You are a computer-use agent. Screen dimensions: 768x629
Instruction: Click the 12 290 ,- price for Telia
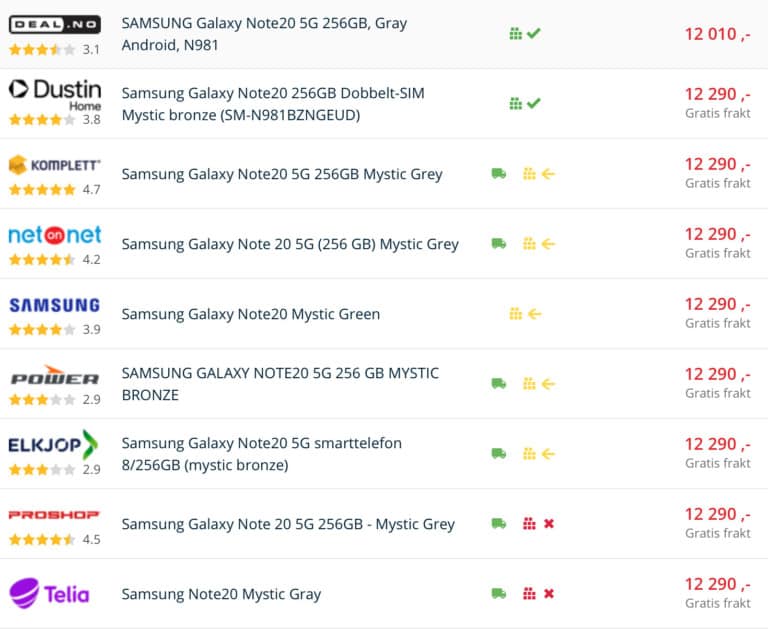click(x=717, y=584)
